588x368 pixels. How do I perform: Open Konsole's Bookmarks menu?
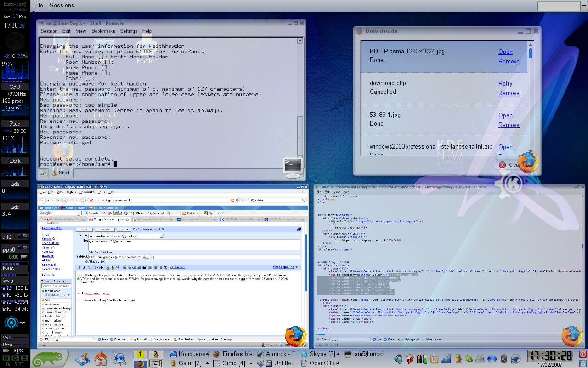[103, 31]
